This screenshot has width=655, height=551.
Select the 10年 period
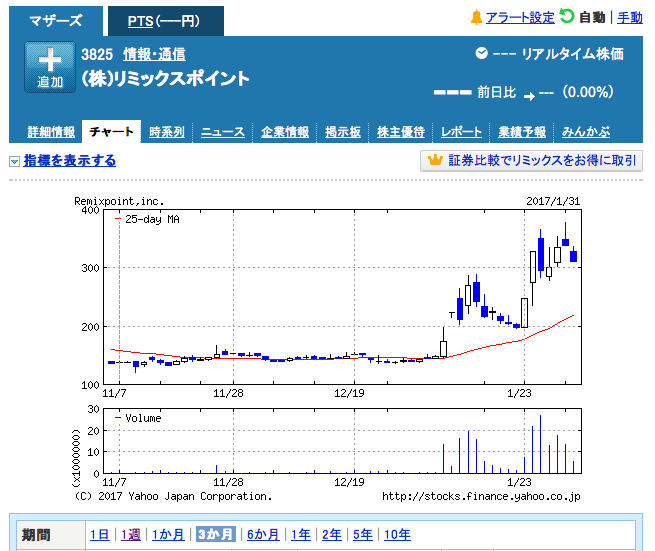(397, 534)
